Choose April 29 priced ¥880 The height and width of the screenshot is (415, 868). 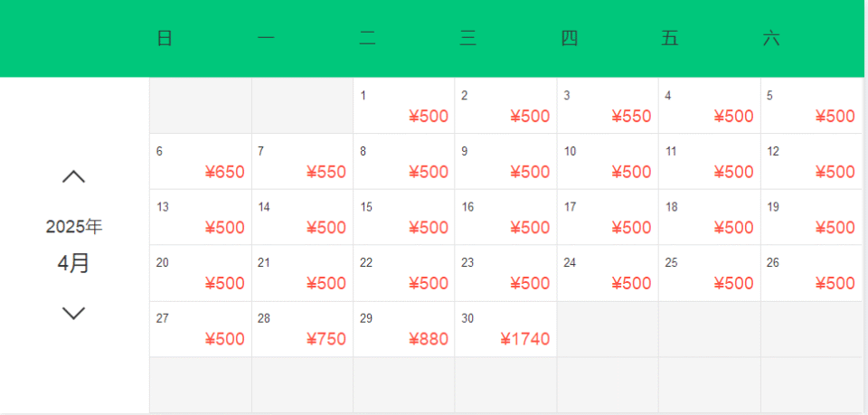[403, 329]
